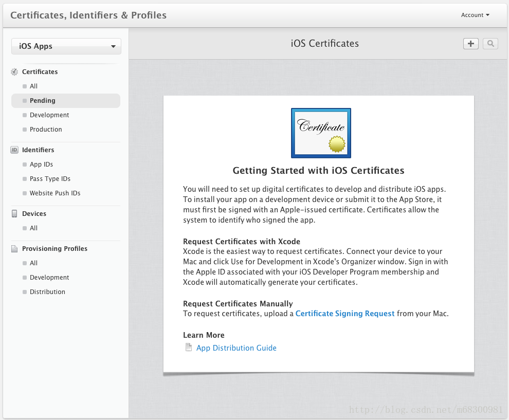Click the Certificate image thumbnail
This screenshot has height=420, width=509.
(321, 133)
